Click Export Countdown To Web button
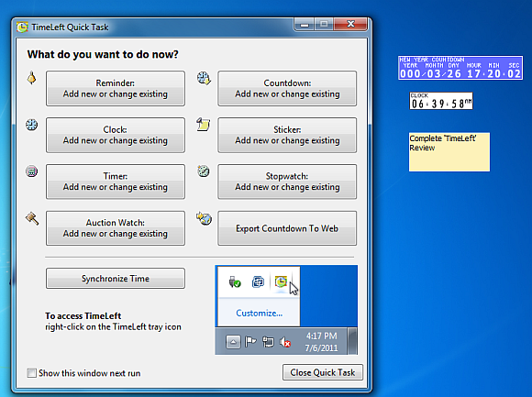The width and height of the screenshot is (532, 397). tap(287, 228)
